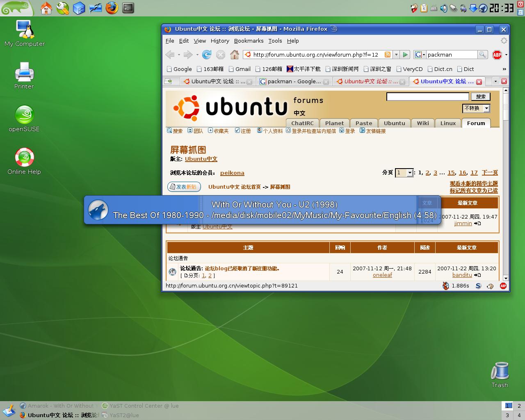Open the Trash desktop icon
The image size is (525, 420).
tap(500, 375)
